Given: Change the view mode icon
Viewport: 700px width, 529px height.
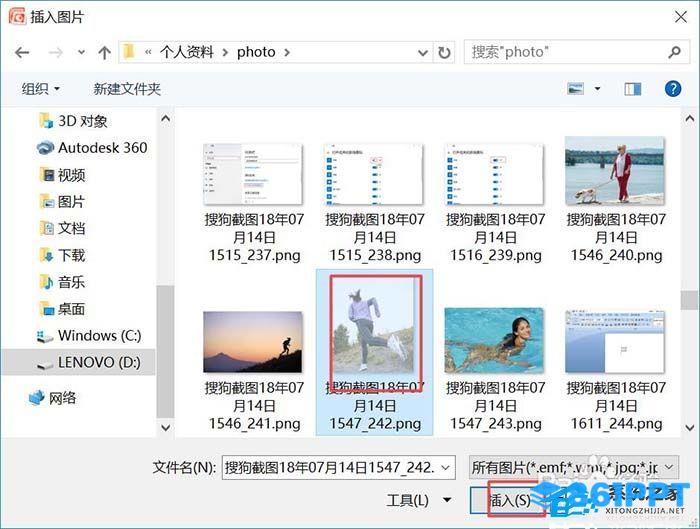Looking at the screenshot, I should click(x=575, y=88).
